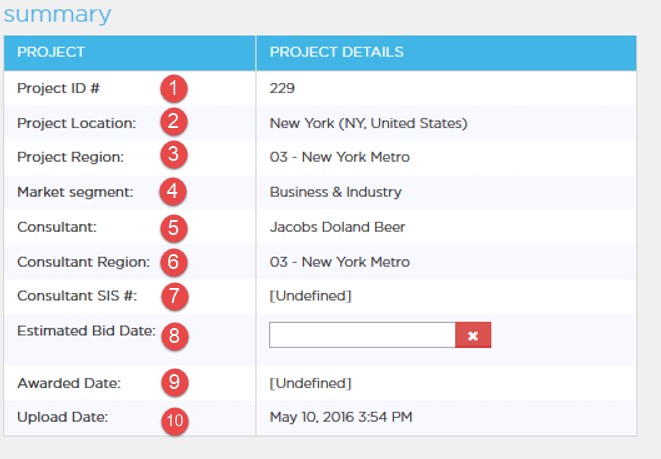Click the Business & Industry market segment value

tap(336, 192)
